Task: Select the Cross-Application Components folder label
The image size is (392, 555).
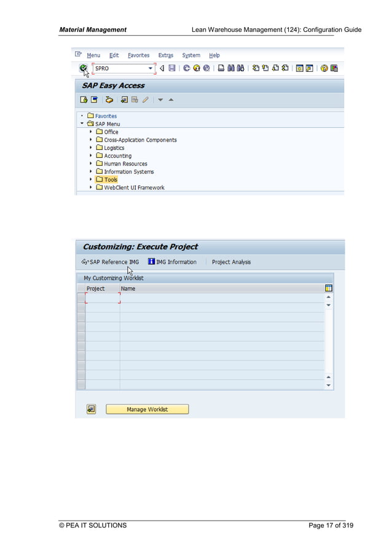Action: click(x=140, y=140)
